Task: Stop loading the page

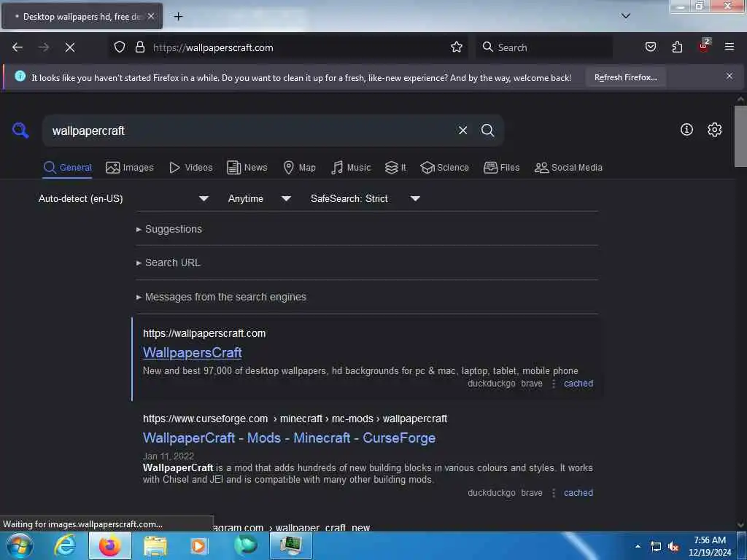Action: tap(70, 47)
